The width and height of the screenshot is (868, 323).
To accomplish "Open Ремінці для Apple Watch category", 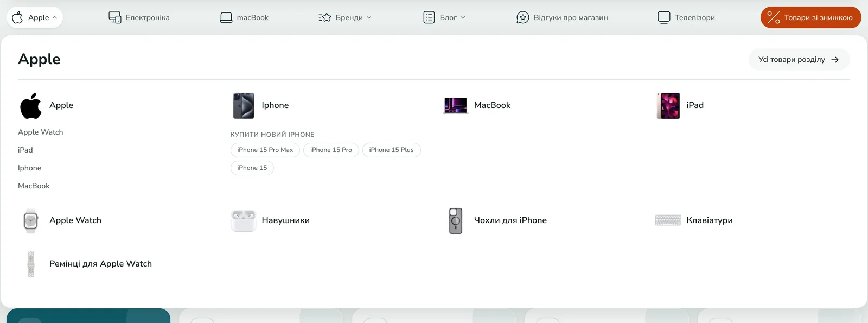I will coord(101,264).
